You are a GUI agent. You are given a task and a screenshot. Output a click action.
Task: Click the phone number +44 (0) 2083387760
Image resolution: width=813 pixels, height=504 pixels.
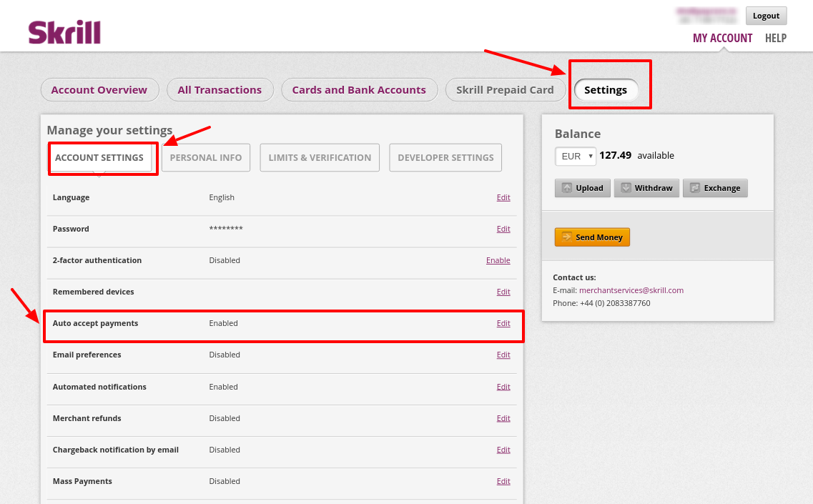click(x=615, y=303)
